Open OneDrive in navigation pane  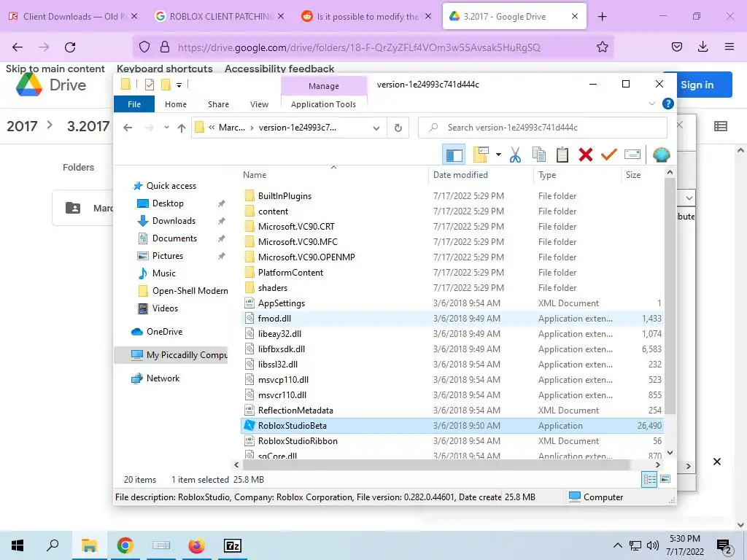(164, 332)
